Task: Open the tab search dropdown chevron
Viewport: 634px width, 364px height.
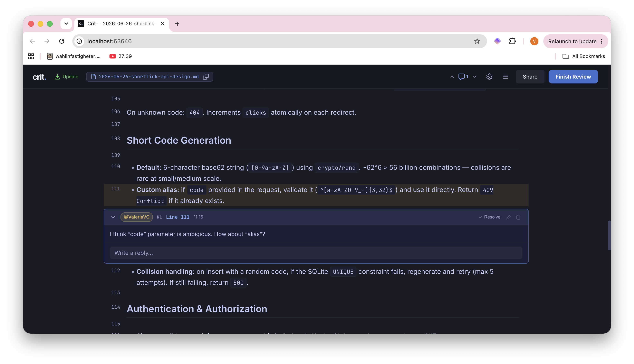Action: pos(66,23)
